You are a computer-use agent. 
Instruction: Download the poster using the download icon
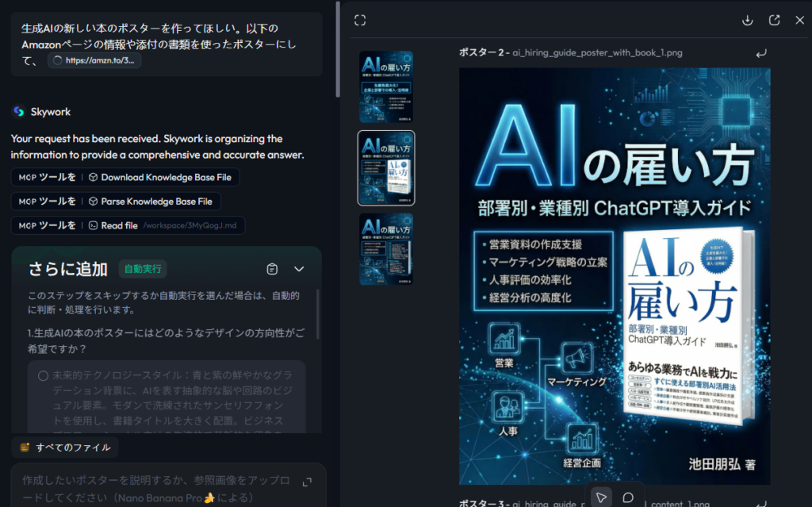click(747, 21)
